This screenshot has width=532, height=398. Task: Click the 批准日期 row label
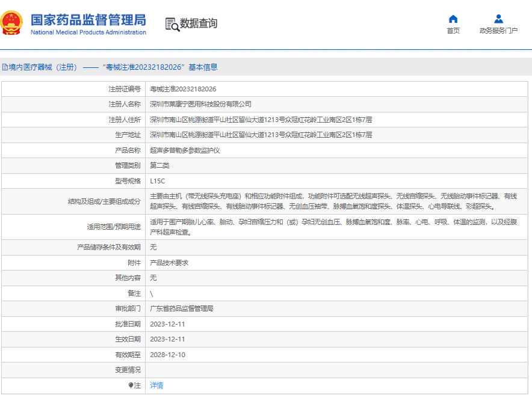point(128,324)
